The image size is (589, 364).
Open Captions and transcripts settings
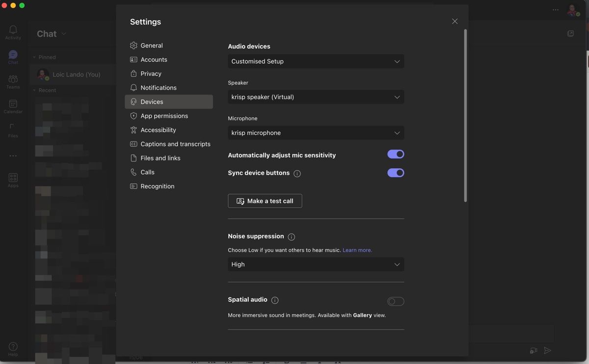coord(175,143)
